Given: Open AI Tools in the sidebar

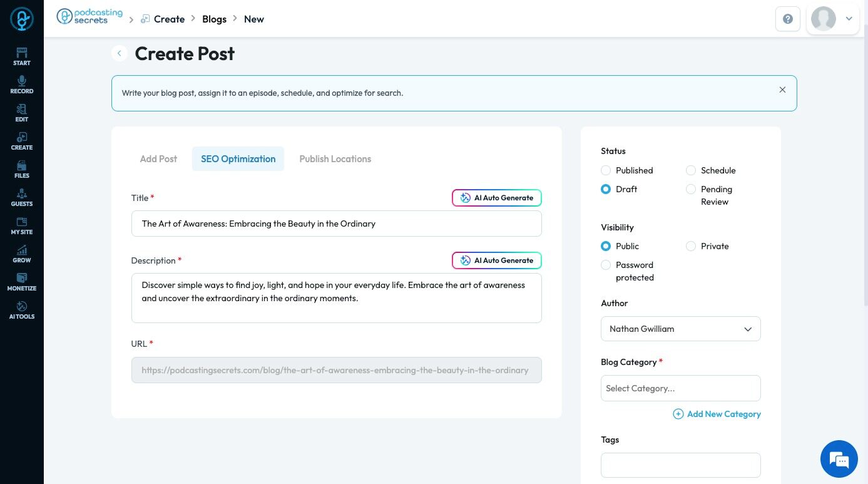Looking at the screenshot, I should point(21,310).
